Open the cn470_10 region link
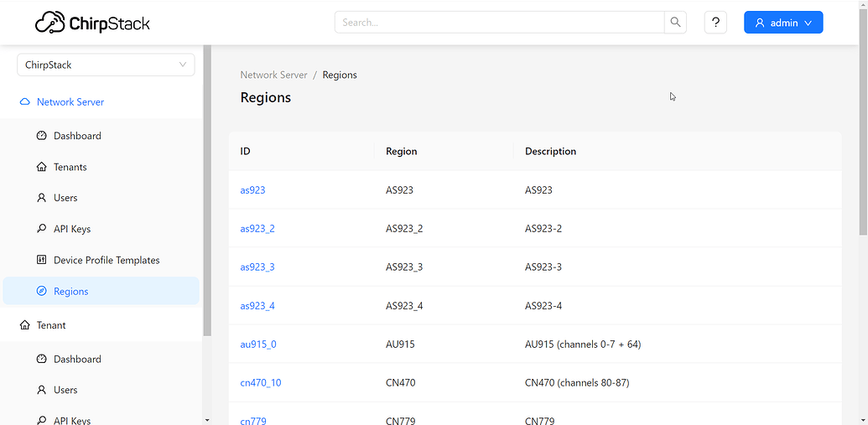This screenshot has height=425, width=868. coord(261,382)
